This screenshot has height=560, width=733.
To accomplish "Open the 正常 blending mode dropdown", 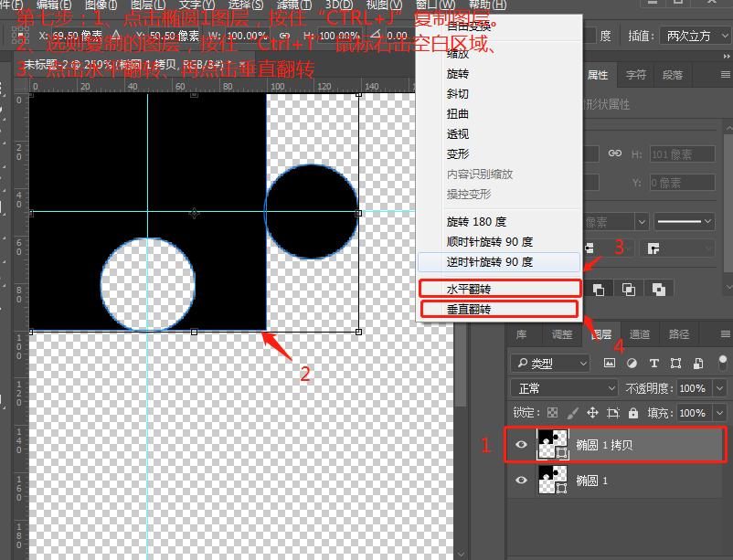I will pos(564,387).
